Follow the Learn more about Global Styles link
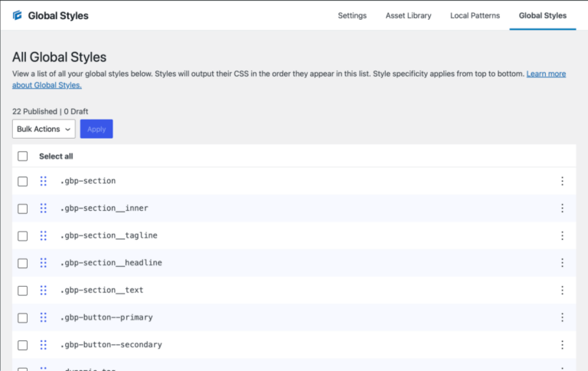 point(545,74)
